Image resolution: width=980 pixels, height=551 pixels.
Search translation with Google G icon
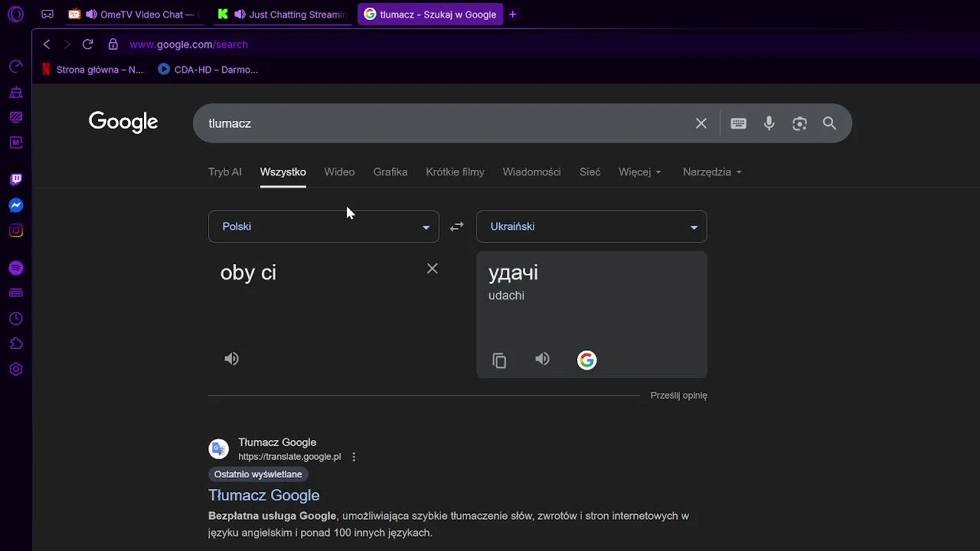[587, 360]
